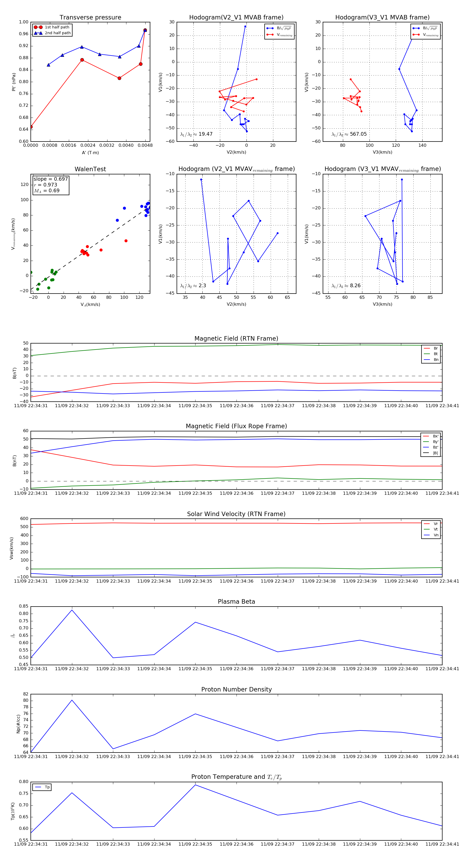Click the λ1/λ2 ≈ 19.47 eigenvalue ratio text
The image size is (473, 868).
pyautogui.click(x=196, y=134)
